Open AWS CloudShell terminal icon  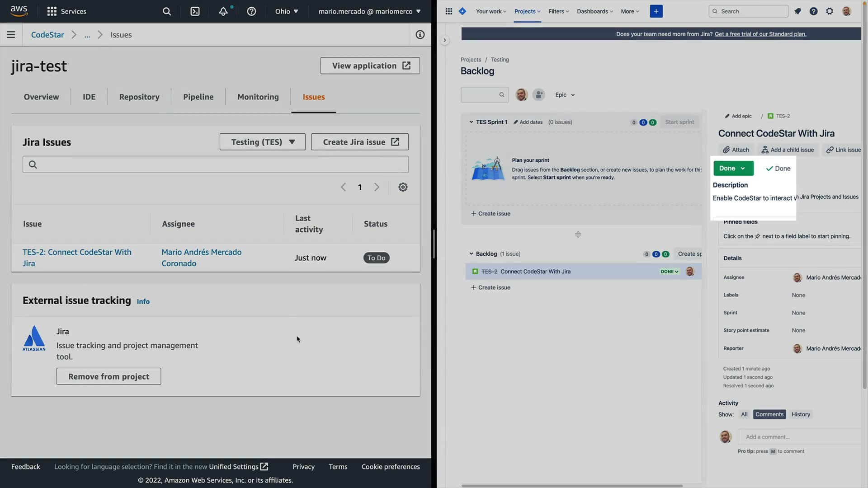(195, 11)
